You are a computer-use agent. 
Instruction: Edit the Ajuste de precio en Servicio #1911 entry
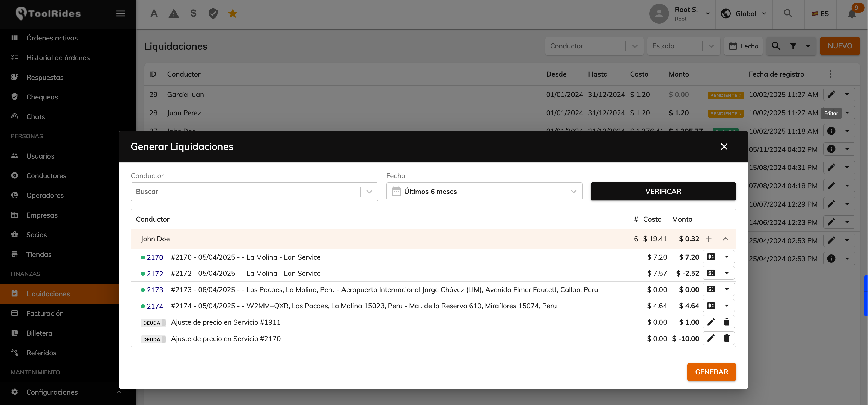(x=711, y=322)
